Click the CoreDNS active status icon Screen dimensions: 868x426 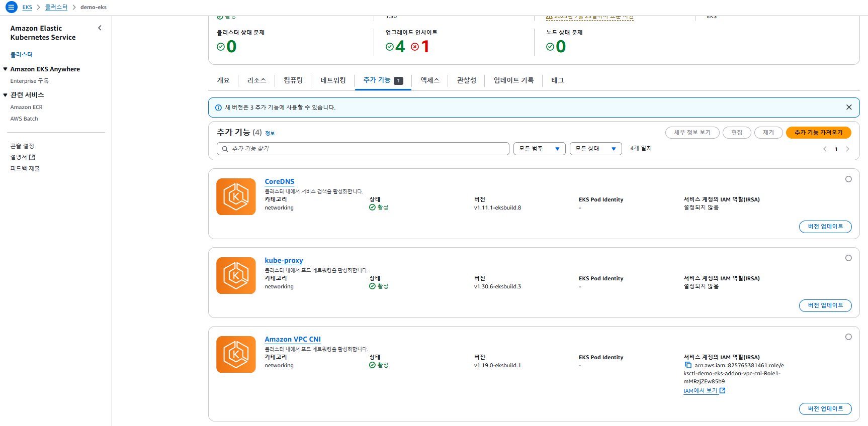373,207
